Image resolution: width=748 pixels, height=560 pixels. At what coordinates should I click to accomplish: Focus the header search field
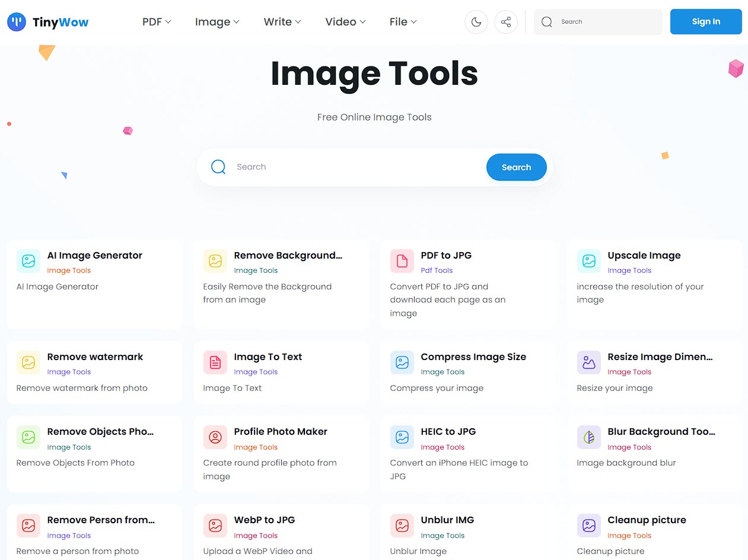click(598, 22)
